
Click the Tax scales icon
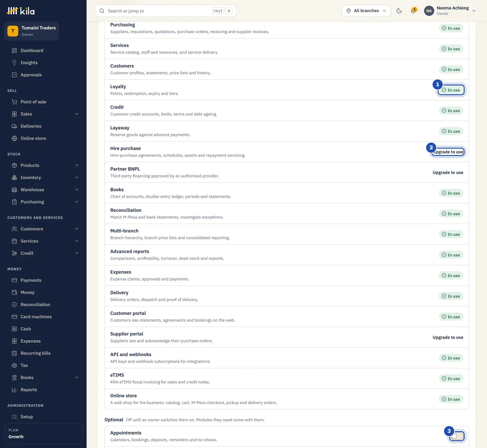click(x=14, y=365)
